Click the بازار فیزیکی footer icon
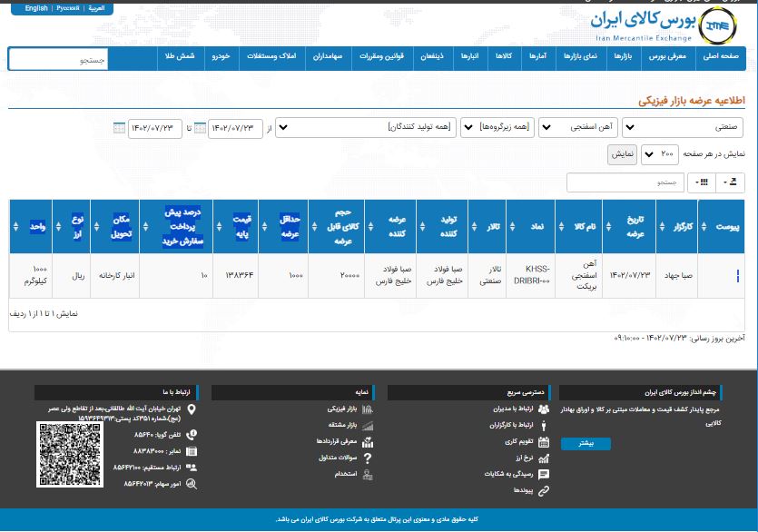 (368, 409)
